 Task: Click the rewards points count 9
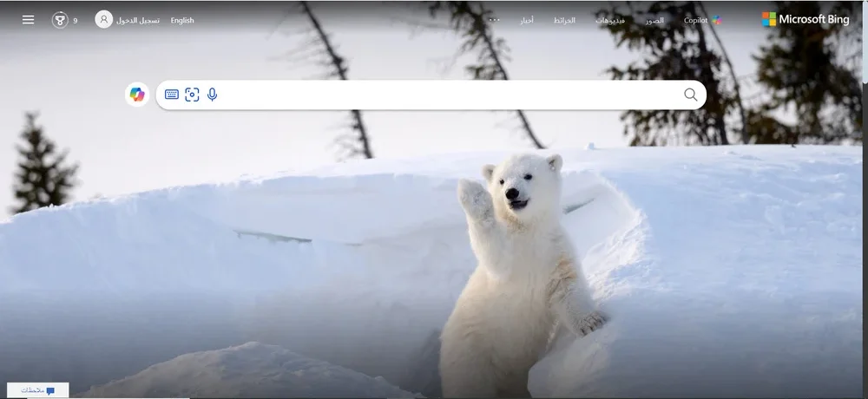point(76,20)
